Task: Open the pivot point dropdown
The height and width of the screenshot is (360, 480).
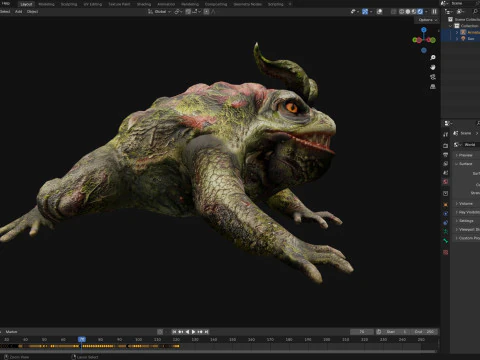Action: [x=178, y=12]
